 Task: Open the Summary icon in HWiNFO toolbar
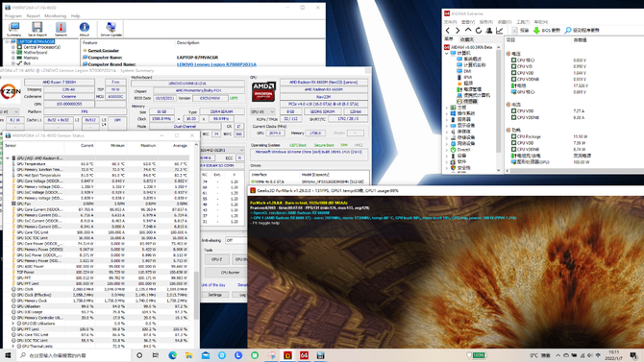point(13,29)
